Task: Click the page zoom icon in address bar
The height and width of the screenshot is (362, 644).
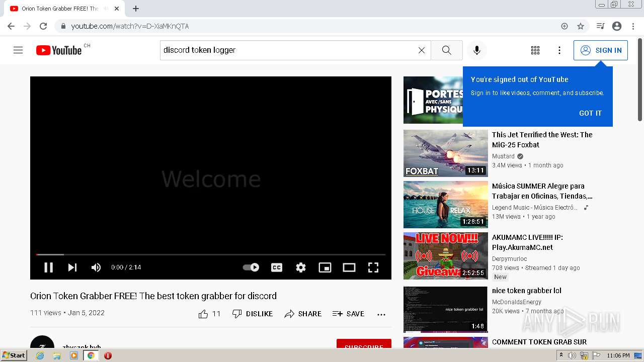Action: pyautogui.click(x=565, y=26)
